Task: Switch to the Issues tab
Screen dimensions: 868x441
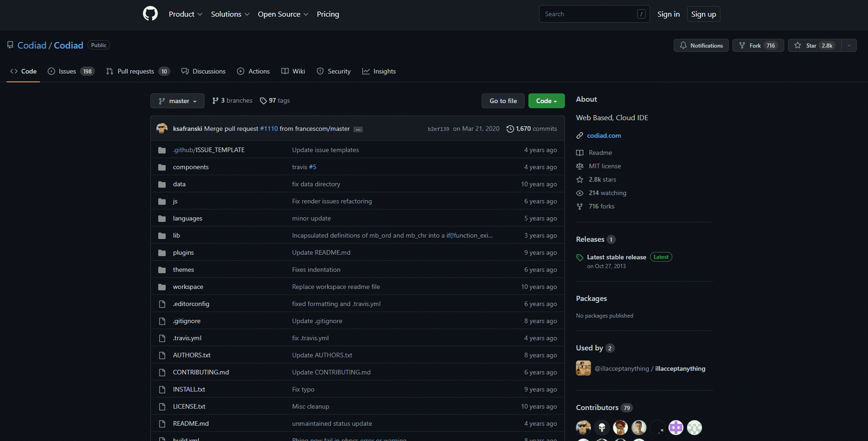Action: pyautogui.click(x=67, y=71)
